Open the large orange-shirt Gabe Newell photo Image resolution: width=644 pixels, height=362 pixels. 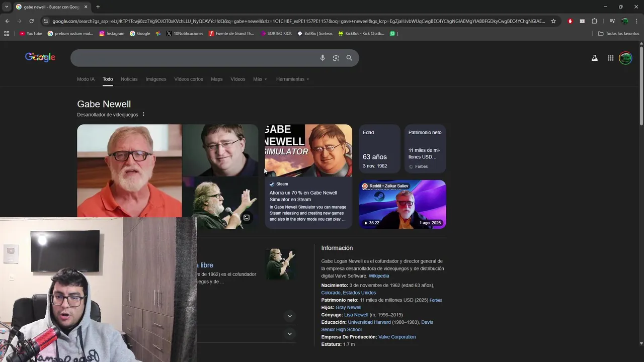pos(129,171)
